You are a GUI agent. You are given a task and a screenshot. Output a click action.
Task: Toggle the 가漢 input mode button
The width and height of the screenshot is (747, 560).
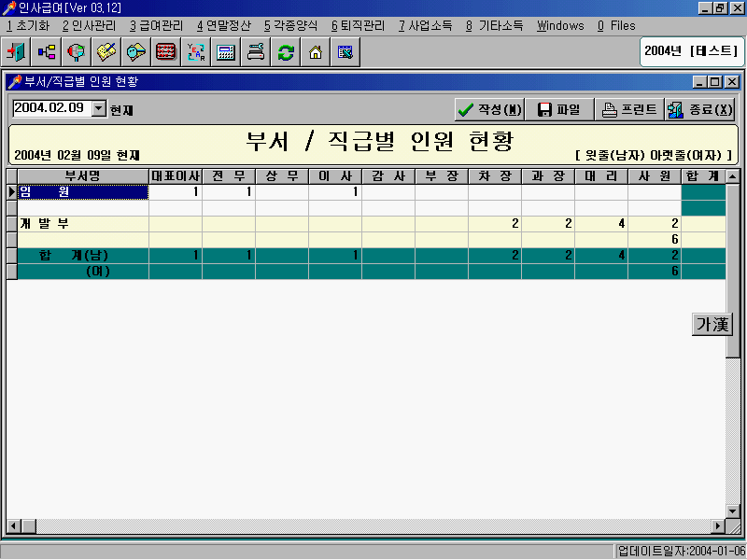712,324
